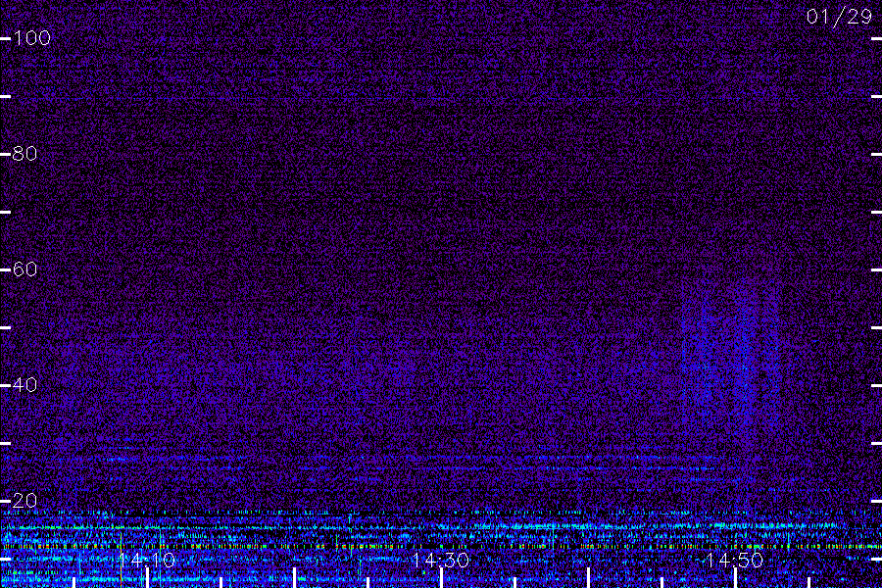Click the time tick mark above 14:30
This screenshot has height=588, width=882.
pyautogui.click(x=442, y=578)
